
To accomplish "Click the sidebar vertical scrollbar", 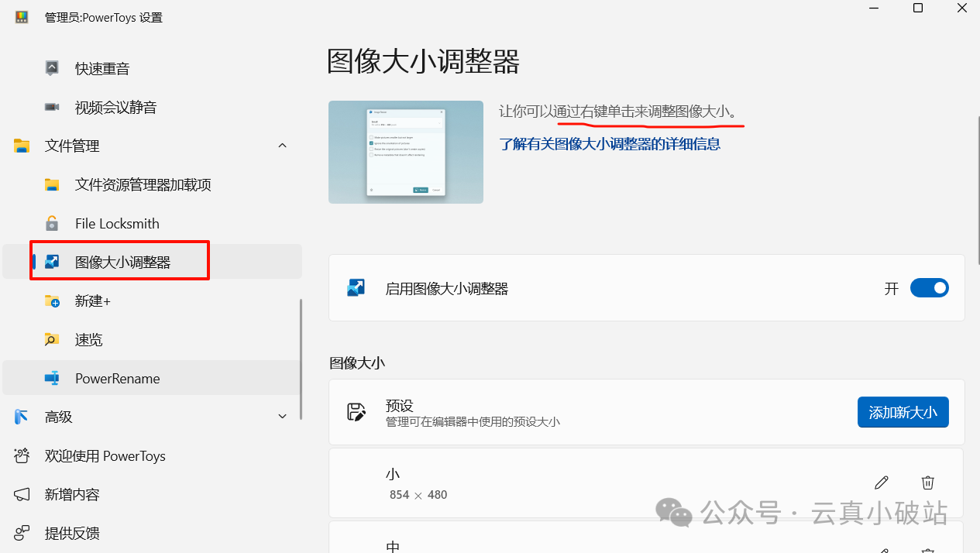I will click(x=301, y=359).
